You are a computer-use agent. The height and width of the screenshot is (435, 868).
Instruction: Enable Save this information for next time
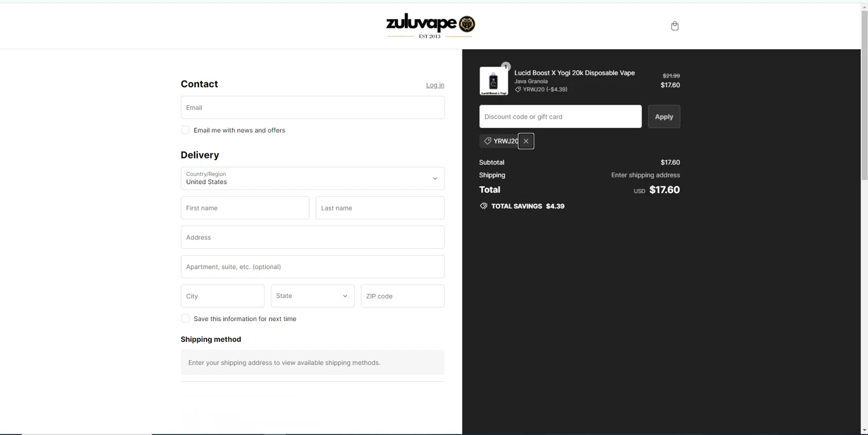tap(185, 319)
